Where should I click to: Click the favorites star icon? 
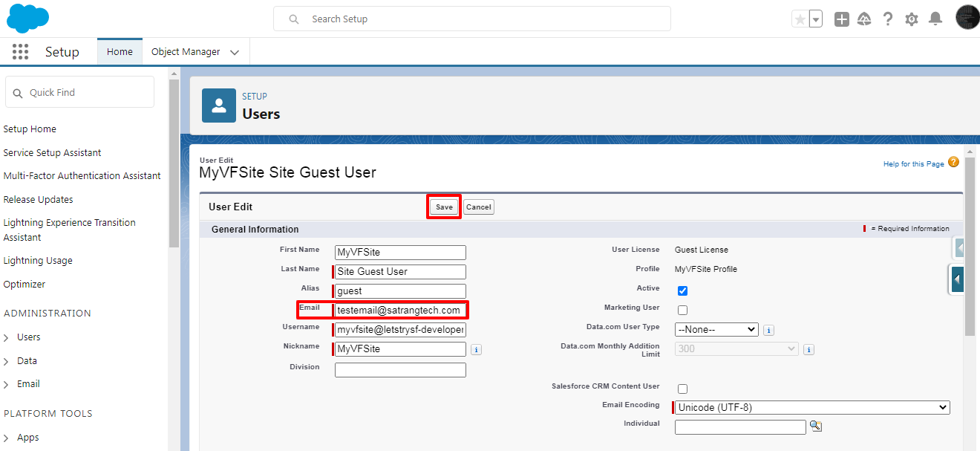pyautogui.click(x=800, y=19)
